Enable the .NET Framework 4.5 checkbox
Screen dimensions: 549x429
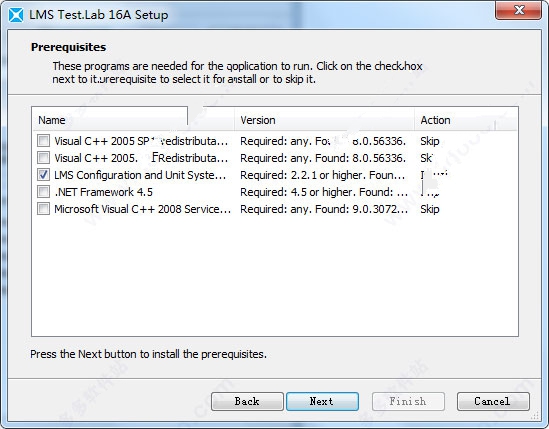coord(43,192)
